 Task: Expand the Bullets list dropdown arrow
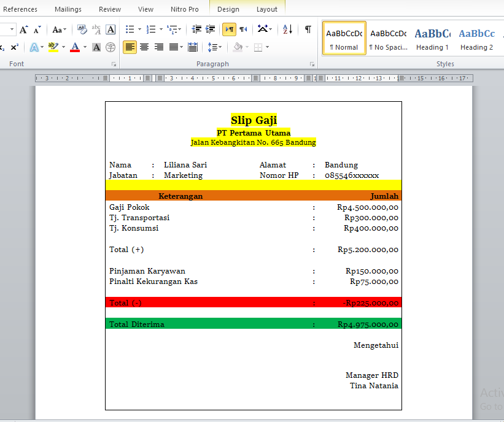[139, 28]
